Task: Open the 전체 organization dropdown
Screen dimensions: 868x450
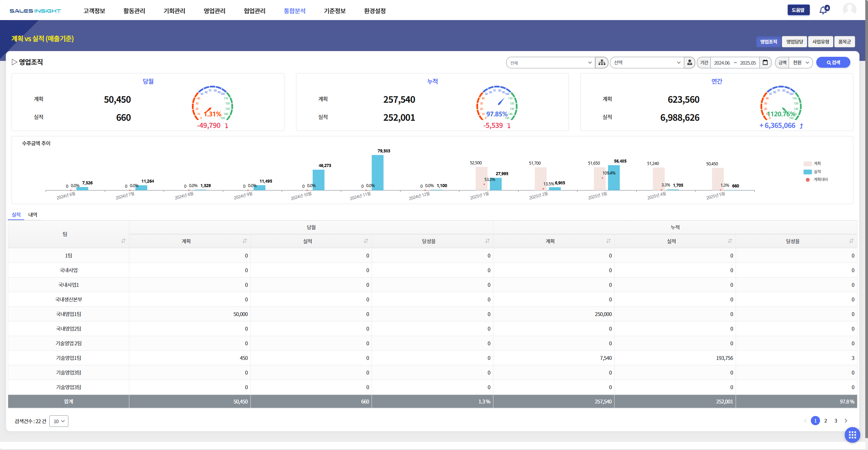Action: [x=551, y=63]
